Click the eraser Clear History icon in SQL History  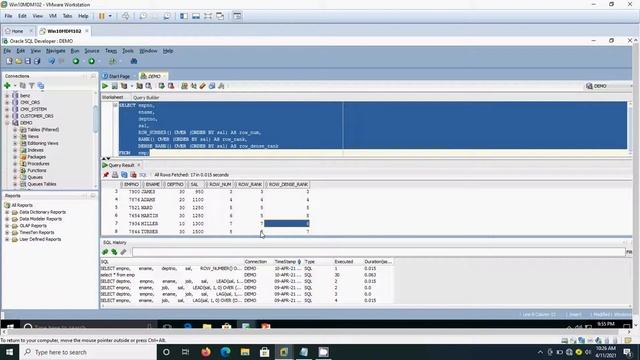(x=123, y=252)
